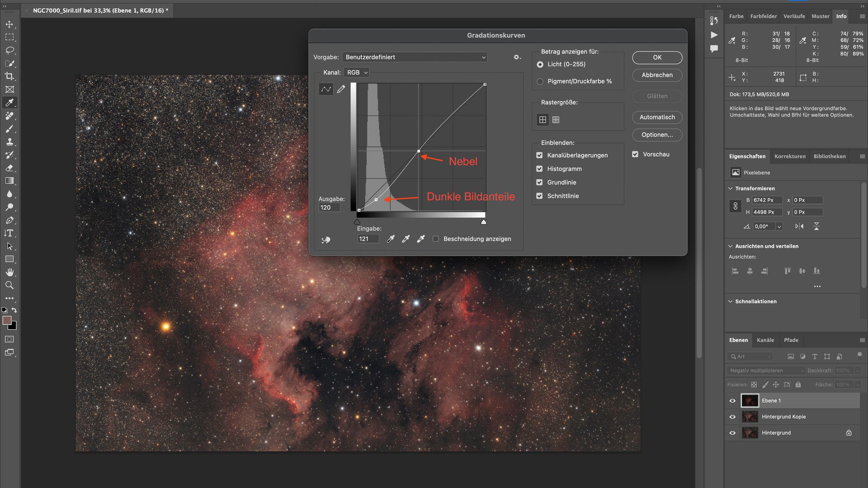Switch to Korrekturen tab in panel
This screenshot has height=488, width=868.
pos(789,156)
